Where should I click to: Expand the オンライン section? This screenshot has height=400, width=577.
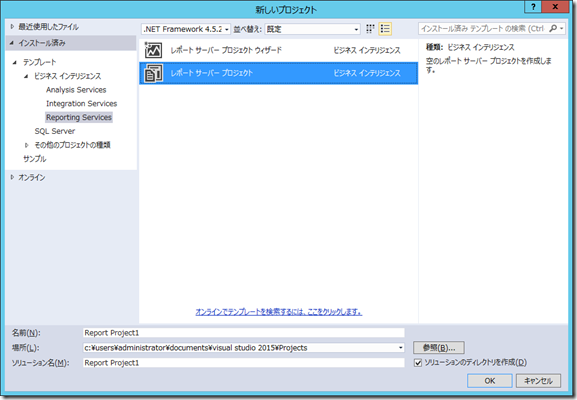tap(12, 177)
